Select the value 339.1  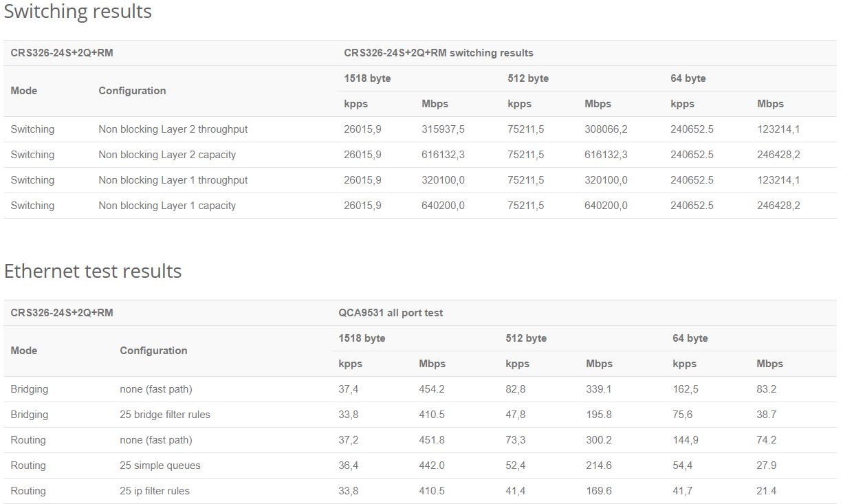coord(599,389)
